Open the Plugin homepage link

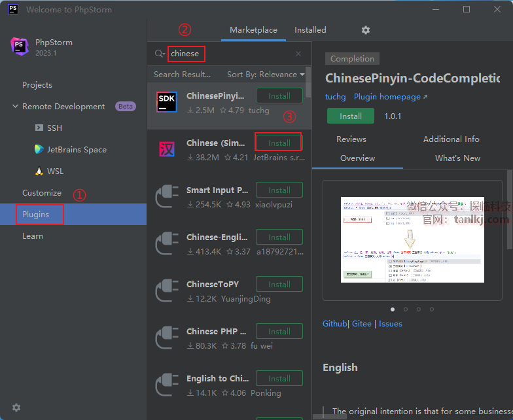pyautogui.click(x=391, y=97)
